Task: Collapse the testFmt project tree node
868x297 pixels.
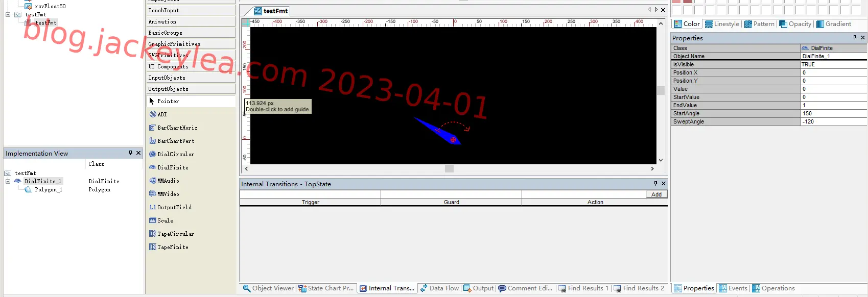Action: (8, 14)
